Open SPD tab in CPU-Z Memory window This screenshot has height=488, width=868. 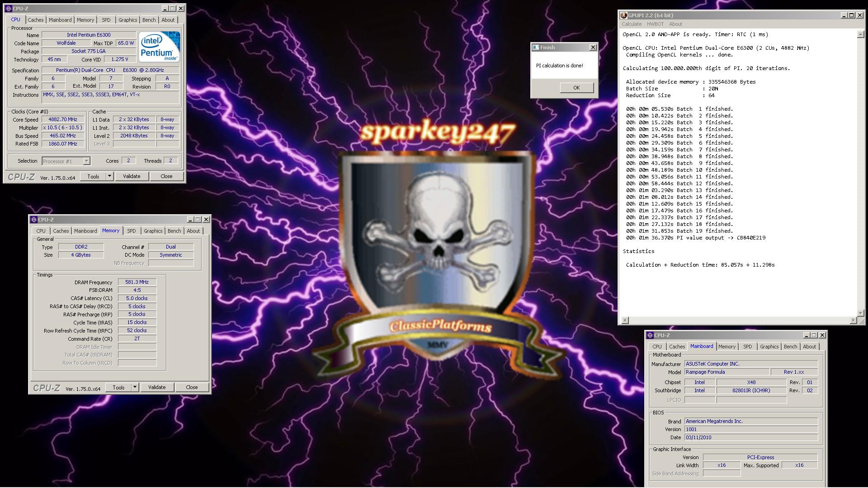click(132, 231)
